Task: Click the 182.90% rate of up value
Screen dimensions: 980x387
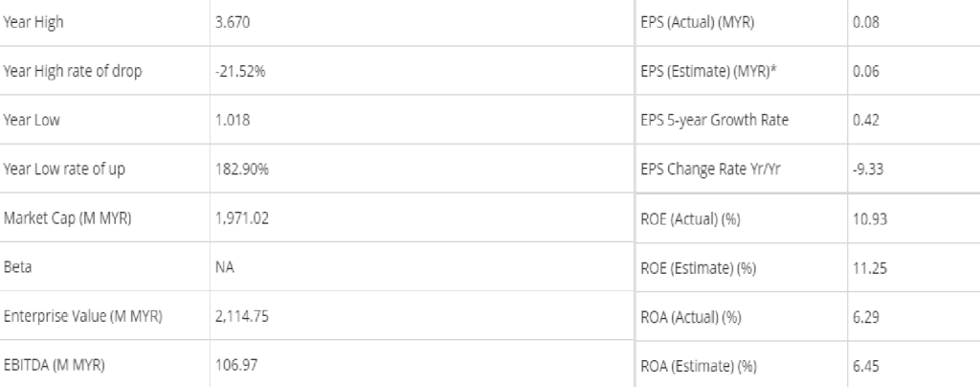Action: coord(243,172)
